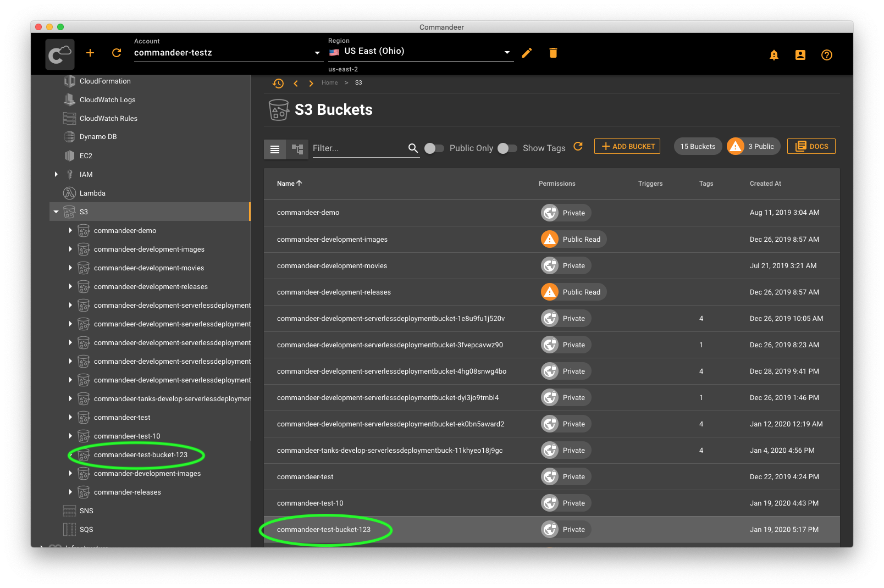
Task: Expand commandeer-development-movies bucket in sidebar
Action: pos(70,268)
